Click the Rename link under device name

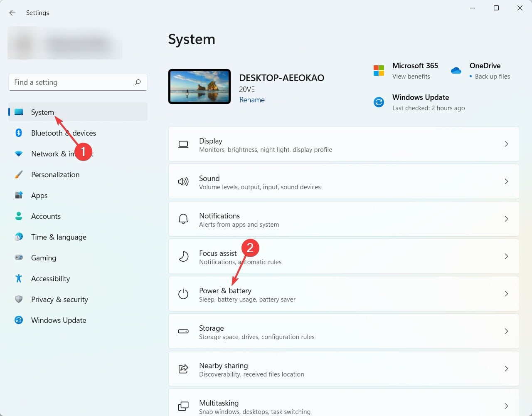tap(252, 100)
